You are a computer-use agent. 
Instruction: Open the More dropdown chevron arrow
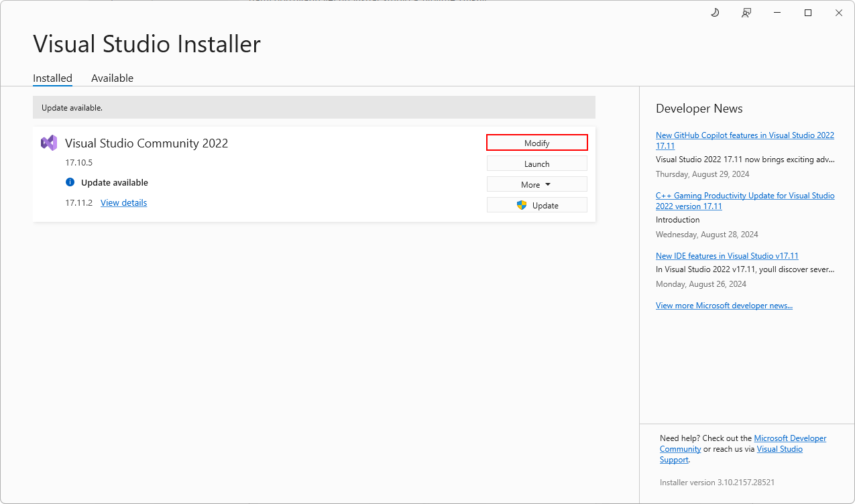coord(548,184)
